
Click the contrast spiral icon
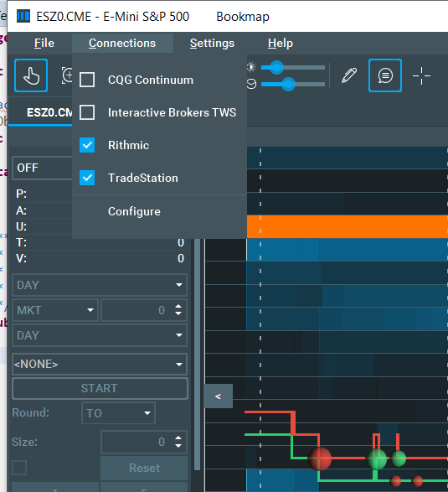click(x=251, y=84)
